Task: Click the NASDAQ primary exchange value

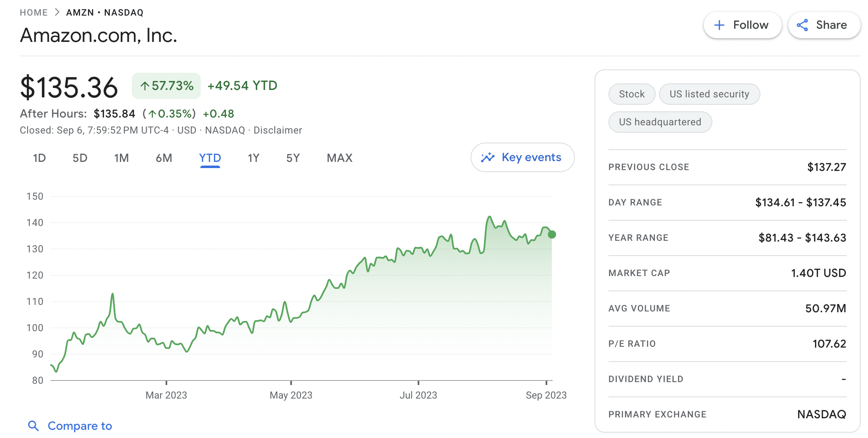Action: coord(822,415)
